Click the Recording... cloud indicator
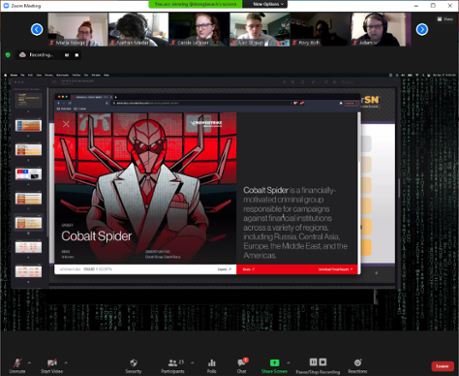 [x=36, y=55]
